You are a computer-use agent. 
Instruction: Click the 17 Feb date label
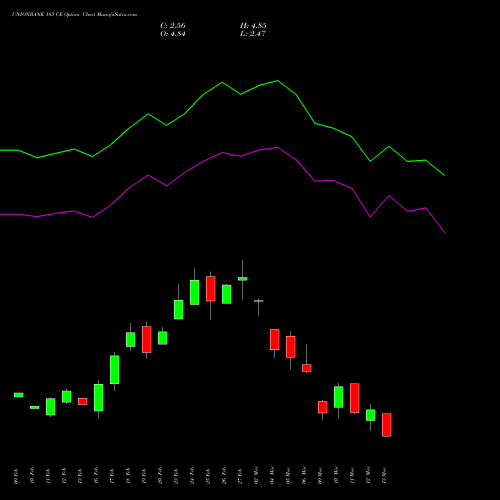[x=112, y=476]
